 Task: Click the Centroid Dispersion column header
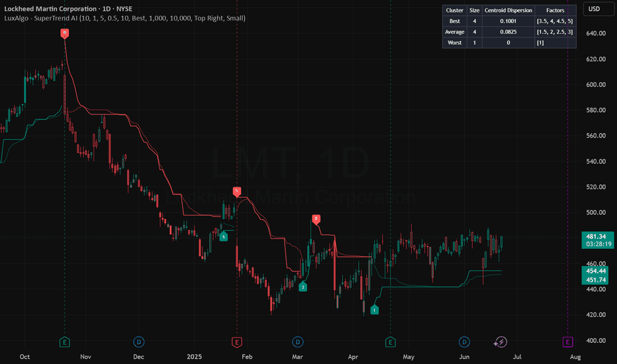coord(508,10)
